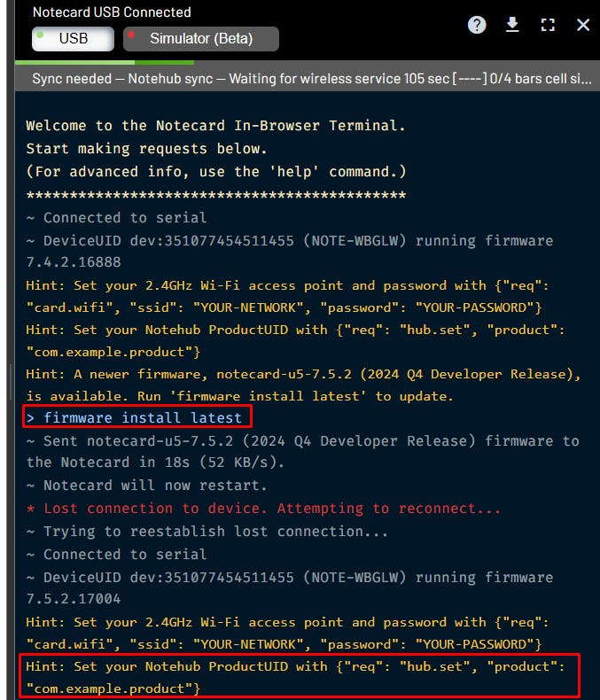
Task: Click 'Start making requests below.' line
Action: 146,149
